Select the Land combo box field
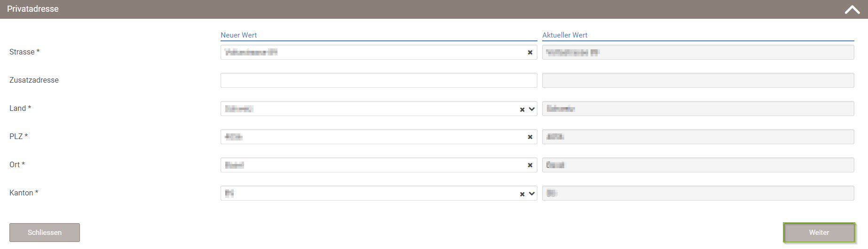 coord(369,109)
